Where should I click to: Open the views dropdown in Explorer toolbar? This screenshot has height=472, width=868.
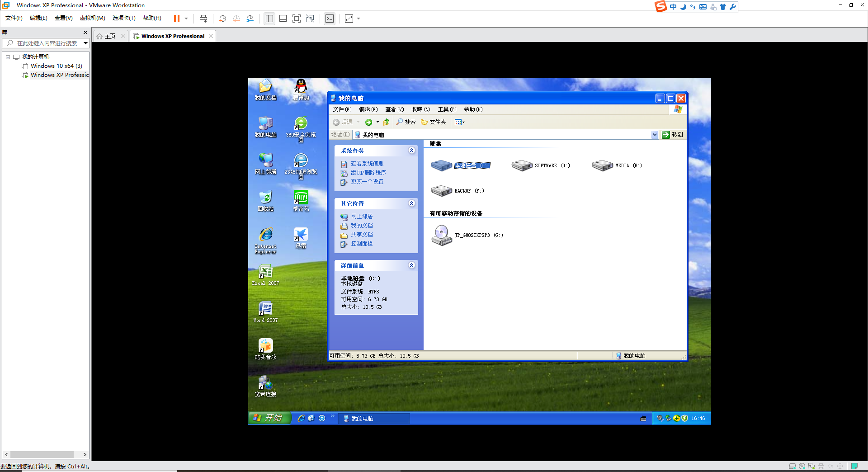[460, 122]
